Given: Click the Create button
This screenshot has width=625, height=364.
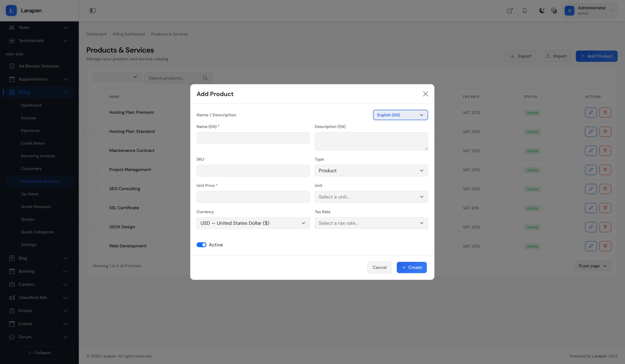Looking at the screenshot, I should click(411, 268).
